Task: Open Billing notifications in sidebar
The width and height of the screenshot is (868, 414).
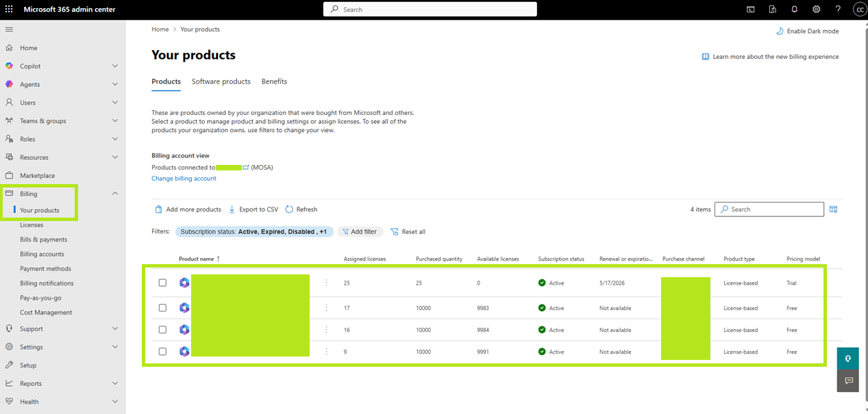Action: point(47,283)
